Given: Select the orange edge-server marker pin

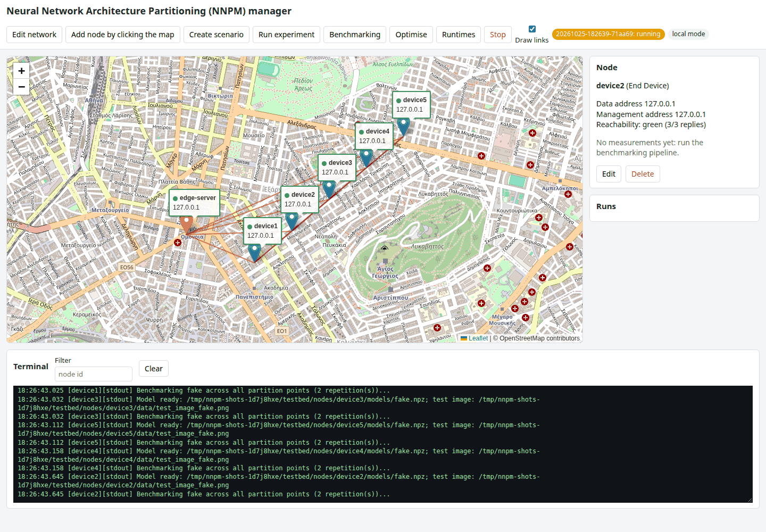Looking at the screenshot, I should point(186,225).
